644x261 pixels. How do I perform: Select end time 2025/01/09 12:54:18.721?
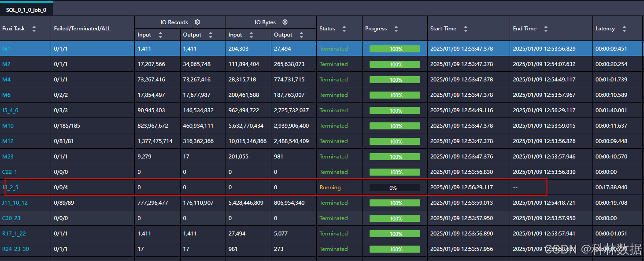click(544, 203)
